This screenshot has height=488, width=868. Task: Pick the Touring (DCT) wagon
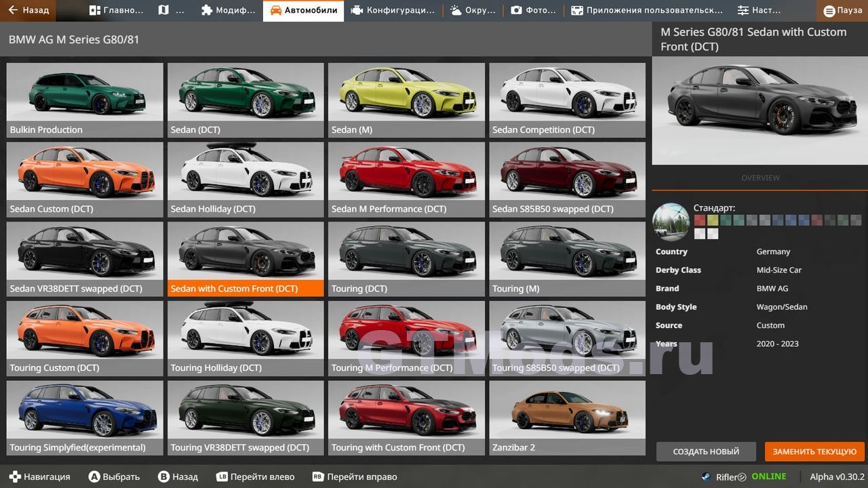click(406, 259)
